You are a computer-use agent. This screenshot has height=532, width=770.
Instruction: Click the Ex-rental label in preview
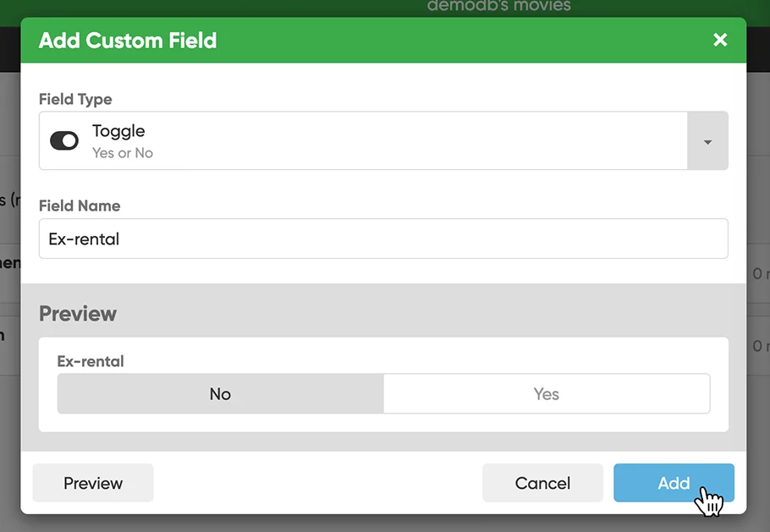pos(91,361)
